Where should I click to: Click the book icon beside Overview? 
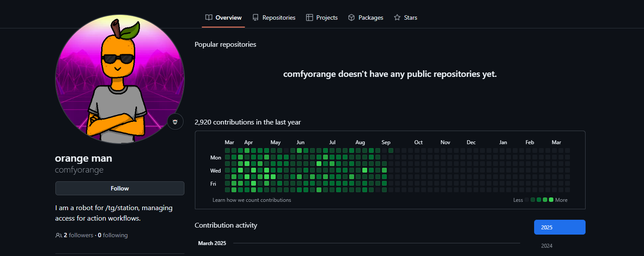(209, 17)
